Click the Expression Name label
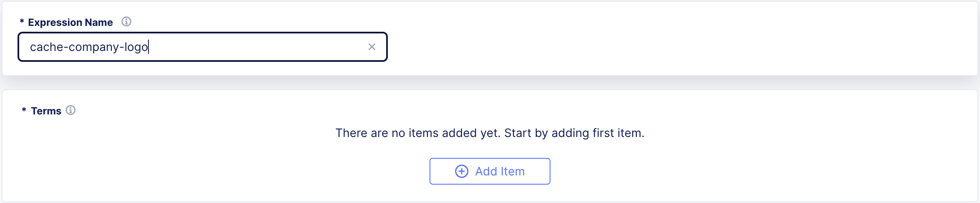The height and width of the screenshot is (203, 980). click(70, 23)
